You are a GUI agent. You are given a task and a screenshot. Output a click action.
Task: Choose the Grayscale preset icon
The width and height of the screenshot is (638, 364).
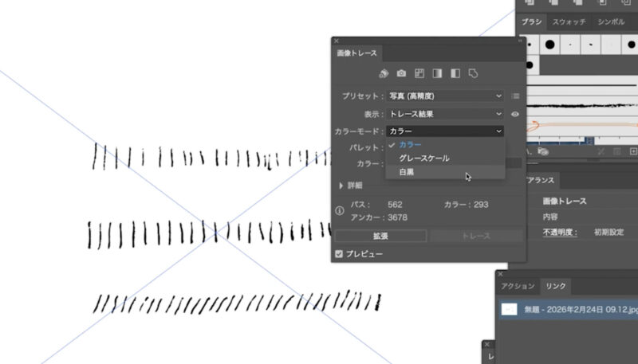pyautogui.click(x=437, y=74)
